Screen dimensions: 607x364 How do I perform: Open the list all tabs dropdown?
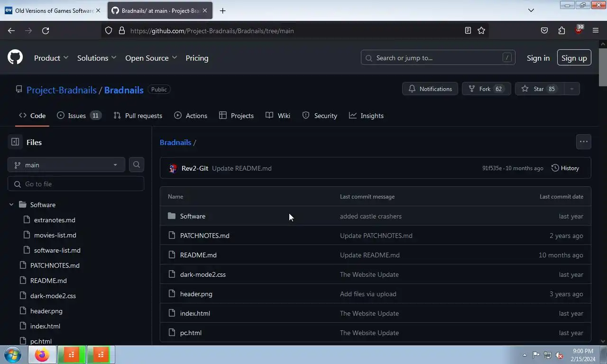point(531,10)
